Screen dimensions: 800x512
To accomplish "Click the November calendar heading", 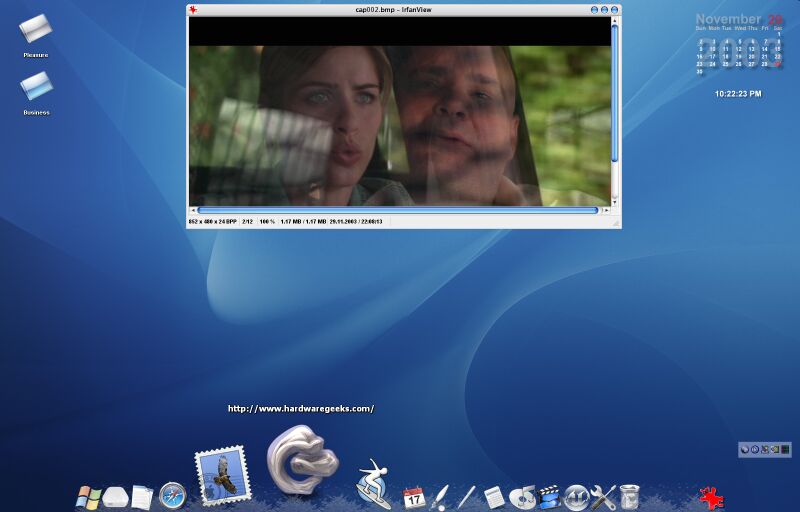I will [x=728, y=19].
